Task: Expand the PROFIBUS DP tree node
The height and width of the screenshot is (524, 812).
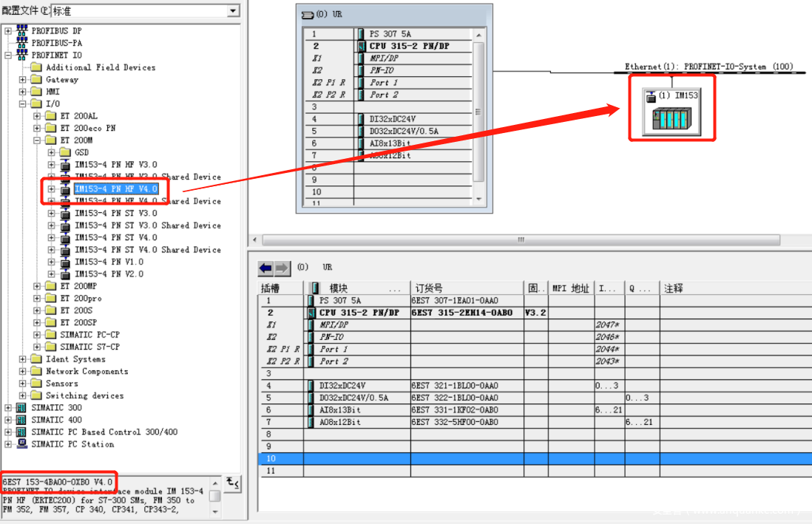Action: click(8, 31)
